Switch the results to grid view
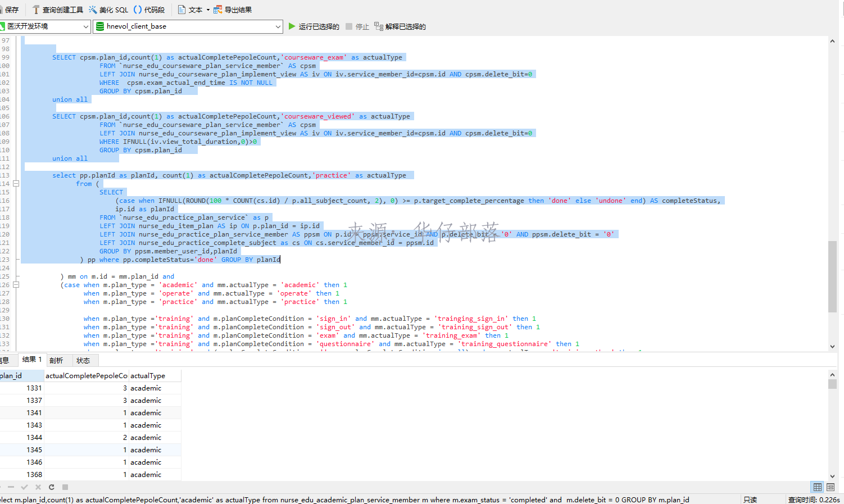The height and width of the screenshot is (504, 844). click(818, 487)
